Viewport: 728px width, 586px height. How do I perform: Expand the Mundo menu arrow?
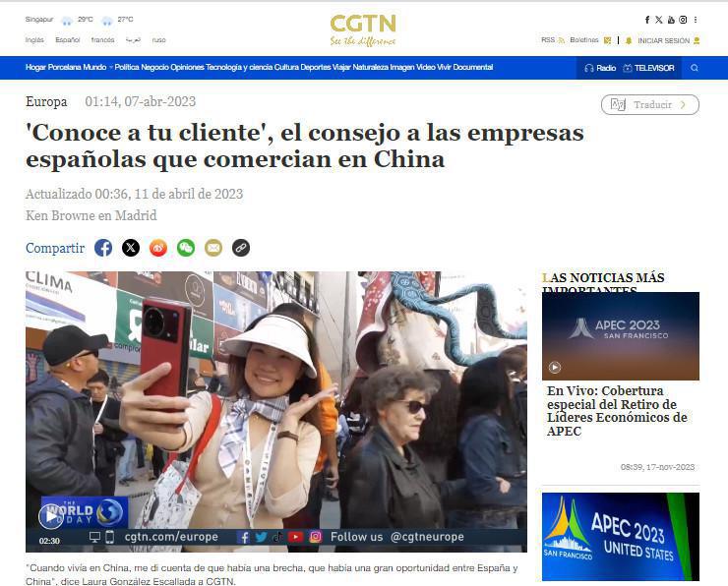click(x=111, y=67)
